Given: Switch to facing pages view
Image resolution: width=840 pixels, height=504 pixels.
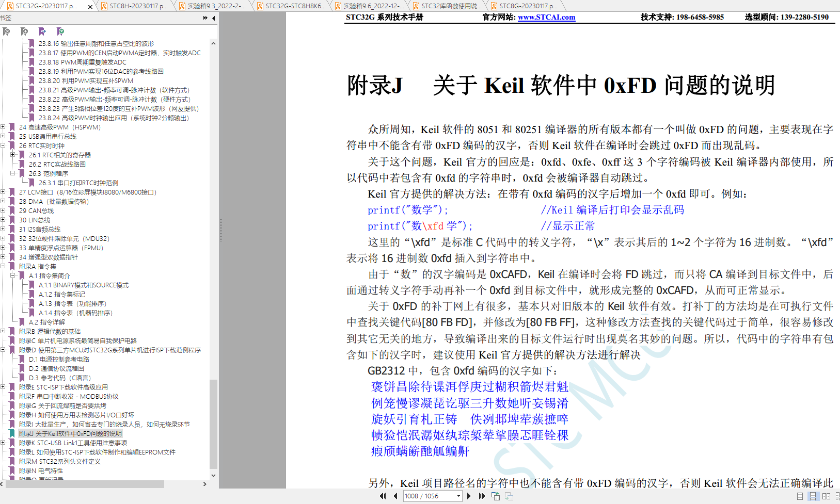Looking at the screenshot, I should (826, 496).
